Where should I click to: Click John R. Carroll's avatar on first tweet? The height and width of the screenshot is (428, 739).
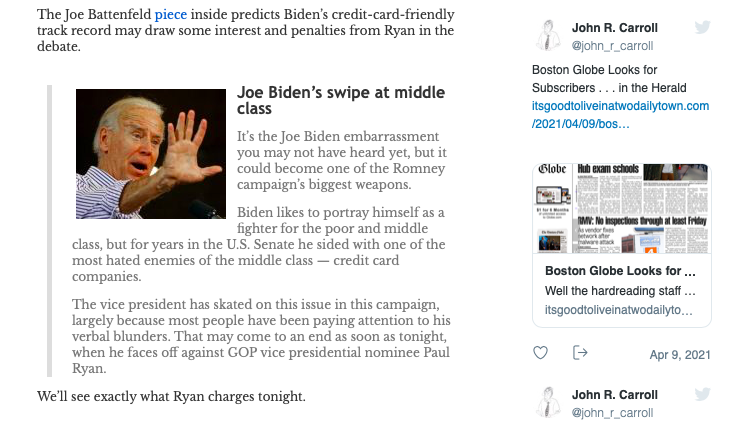(x=547, y=35)
